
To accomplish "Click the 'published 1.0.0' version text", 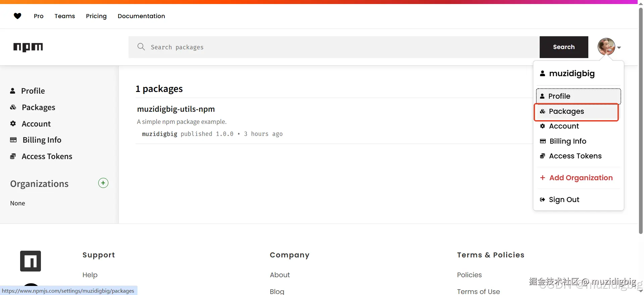I will point(207,134).
